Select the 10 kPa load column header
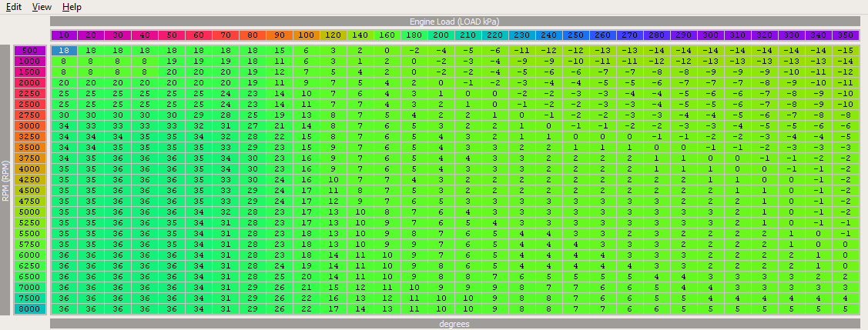 (x=64, y=35)
